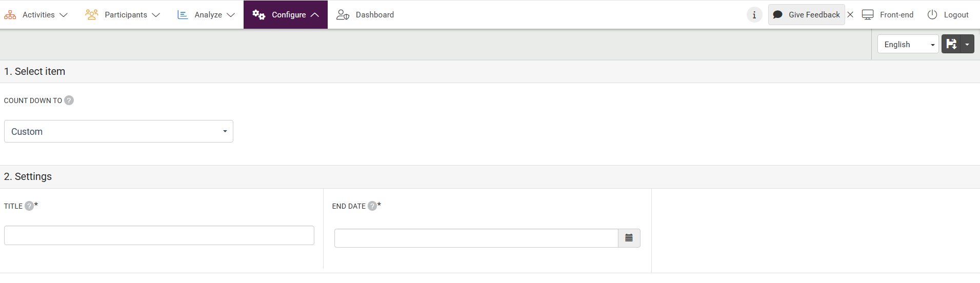Click the Title help question mark
The image size is (980, 283).
click(29, 206)
